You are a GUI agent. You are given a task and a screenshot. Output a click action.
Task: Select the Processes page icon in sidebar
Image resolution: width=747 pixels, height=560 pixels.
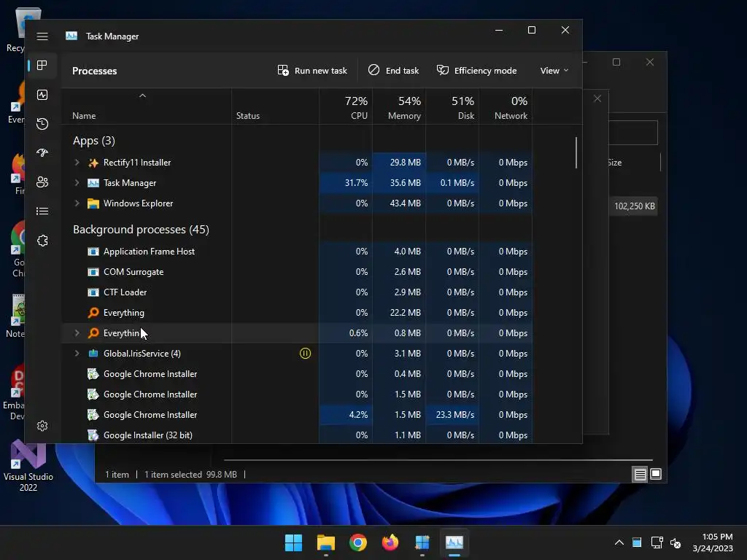[42, 65]
